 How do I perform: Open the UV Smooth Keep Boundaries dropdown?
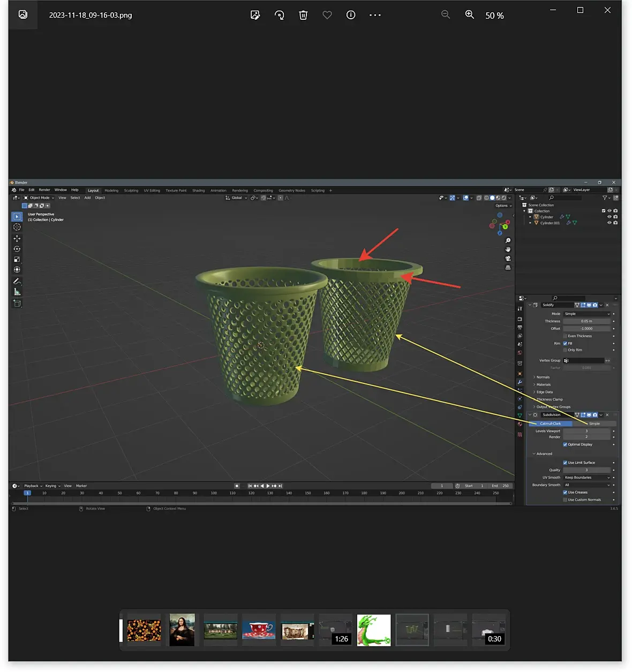pos(586,478)
